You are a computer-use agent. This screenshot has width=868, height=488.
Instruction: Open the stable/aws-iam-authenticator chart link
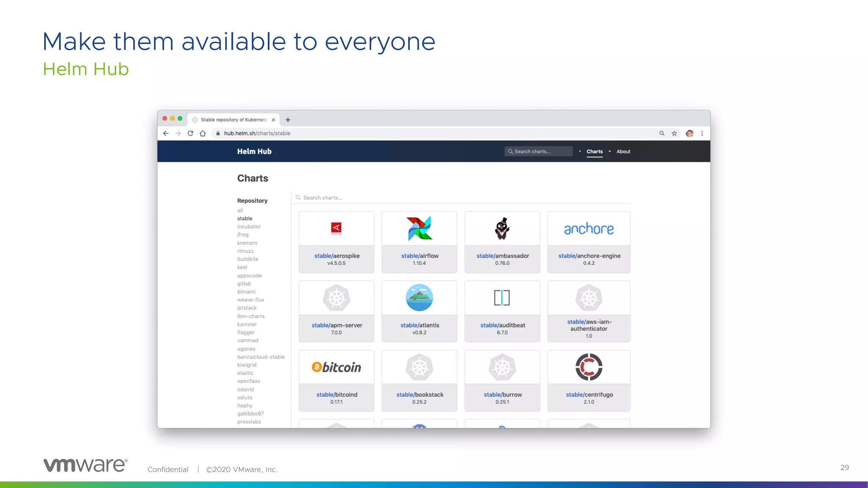click(x=589, y=325)
